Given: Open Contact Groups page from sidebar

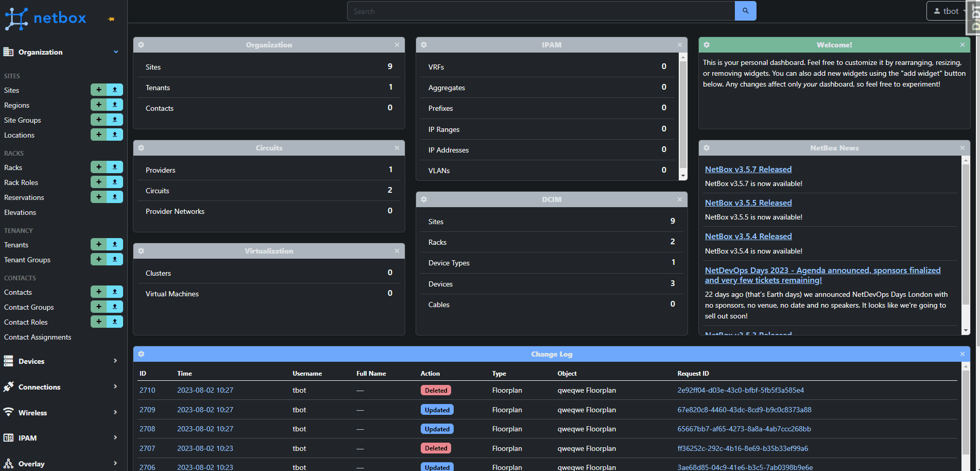Looking at the screenshot, I should click(x=29, y=307).
